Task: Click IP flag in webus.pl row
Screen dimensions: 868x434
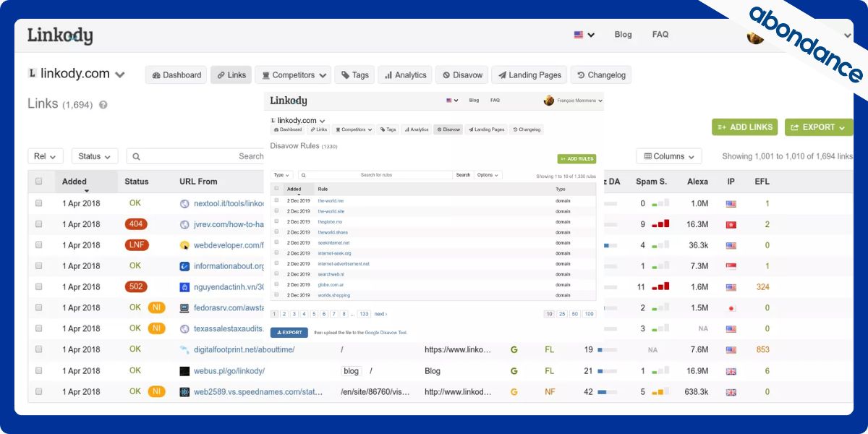Action: coord(731,371)
